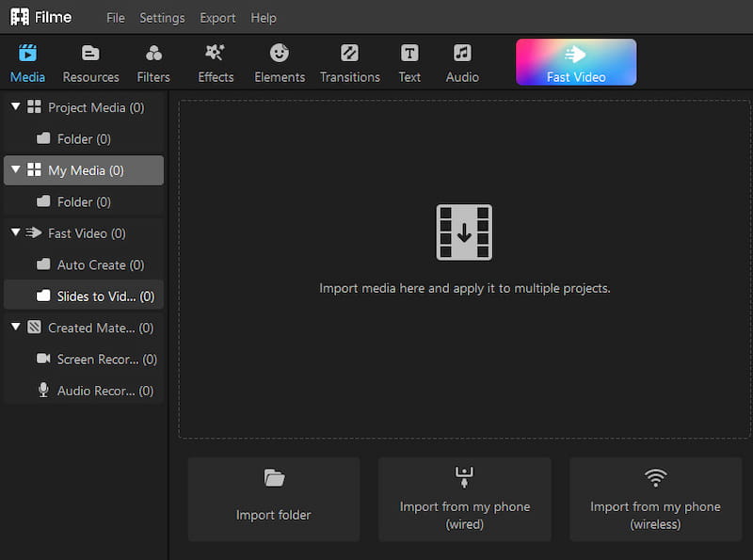Viewport: 753px width, 560px height.
Task: Collapse the My Media section arrow
Action: tap(16, 170)
